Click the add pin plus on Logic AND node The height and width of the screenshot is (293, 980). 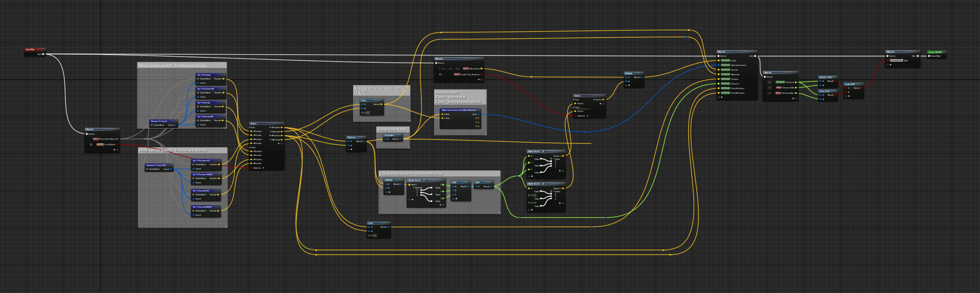[849, 96]
